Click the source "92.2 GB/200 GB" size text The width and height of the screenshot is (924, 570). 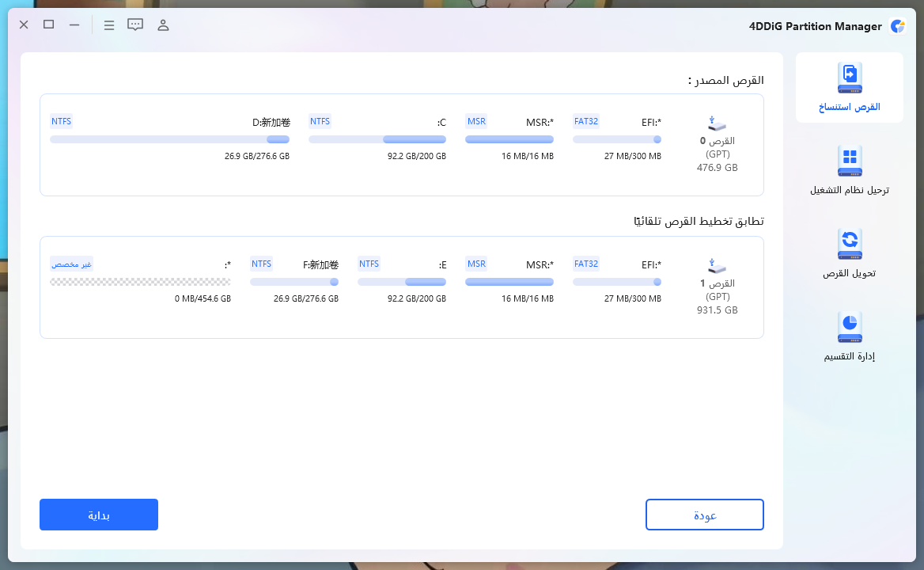click(x=417, y=156)
